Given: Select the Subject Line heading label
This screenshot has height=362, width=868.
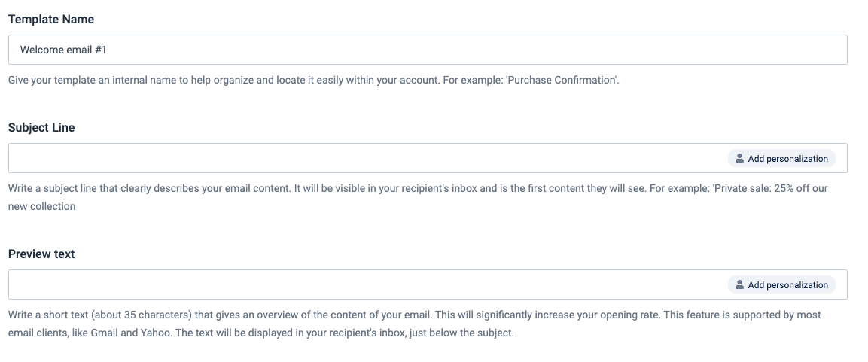Looking at the screenshot, I should (41, 128).
